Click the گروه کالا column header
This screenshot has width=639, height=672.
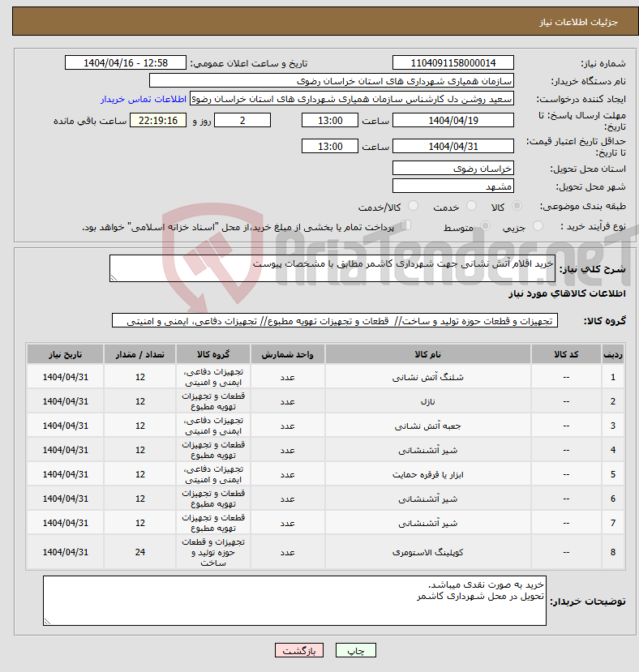tap(213, 354)
